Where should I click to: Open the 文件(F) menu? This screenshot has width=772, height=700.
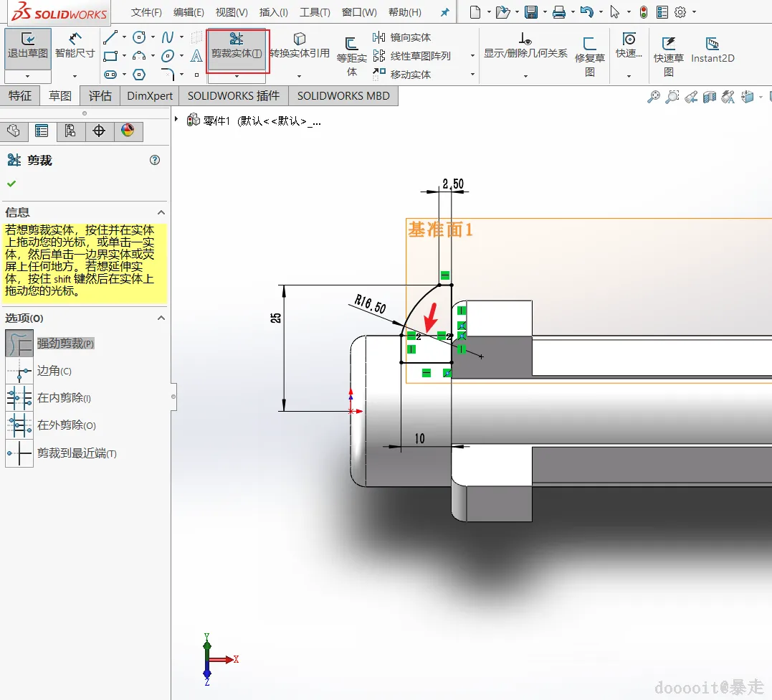coord(146,12)
